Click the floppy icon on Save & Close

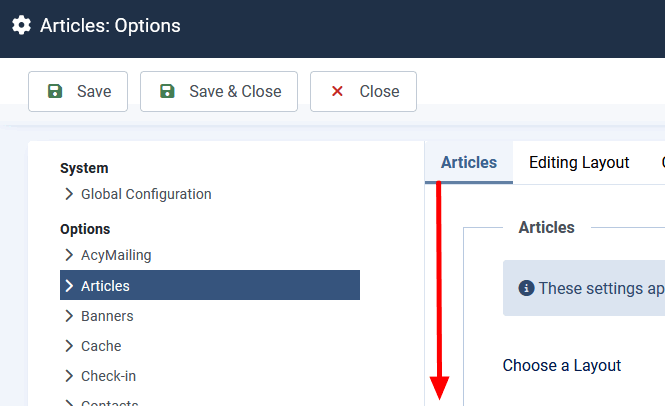tap(167, 91)
